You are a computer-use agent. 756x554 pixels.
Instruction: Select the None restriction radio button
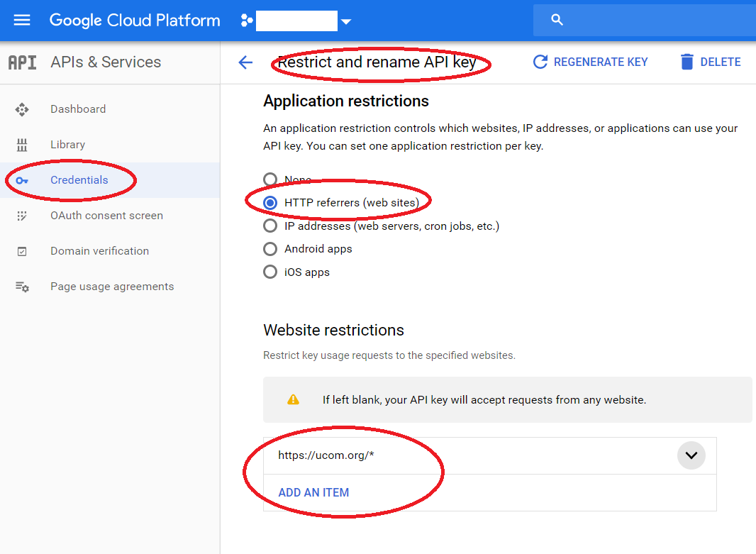[x=270, y=179]
